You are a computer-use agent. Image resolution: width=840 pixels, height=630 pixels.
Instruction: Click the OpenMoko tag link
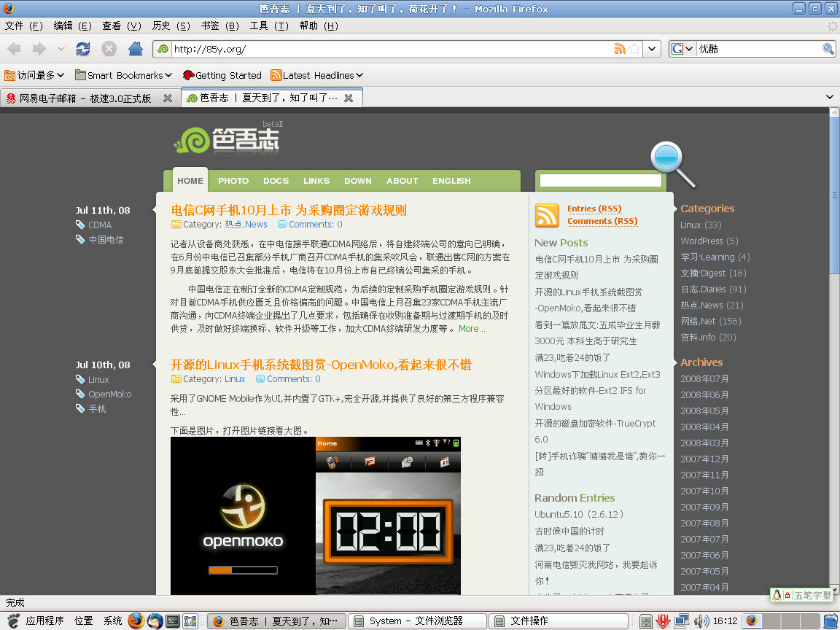click(110, 394)
